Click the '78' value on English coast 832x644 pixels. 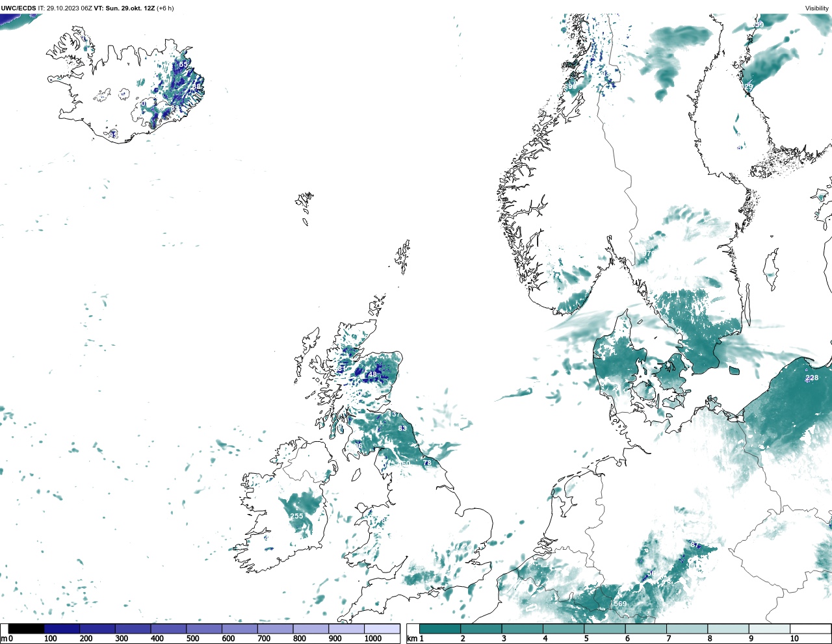tap(427, 463)
